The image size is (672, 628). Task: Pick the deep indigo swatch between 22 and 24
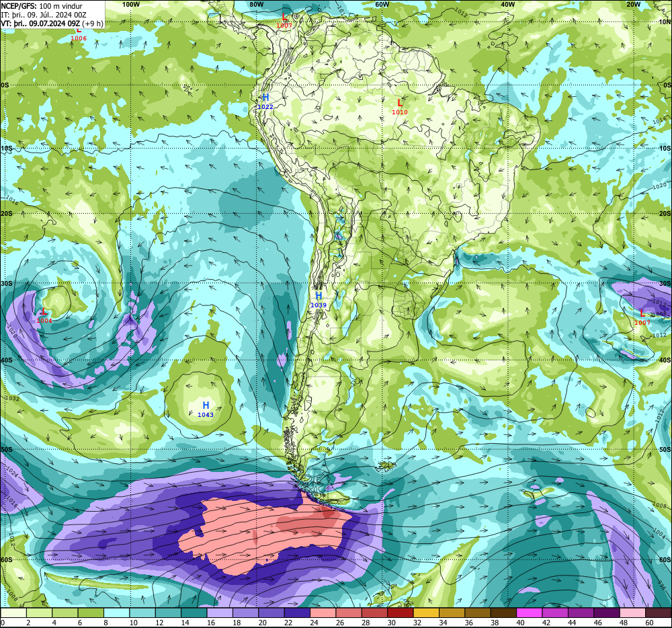(298, 613)
